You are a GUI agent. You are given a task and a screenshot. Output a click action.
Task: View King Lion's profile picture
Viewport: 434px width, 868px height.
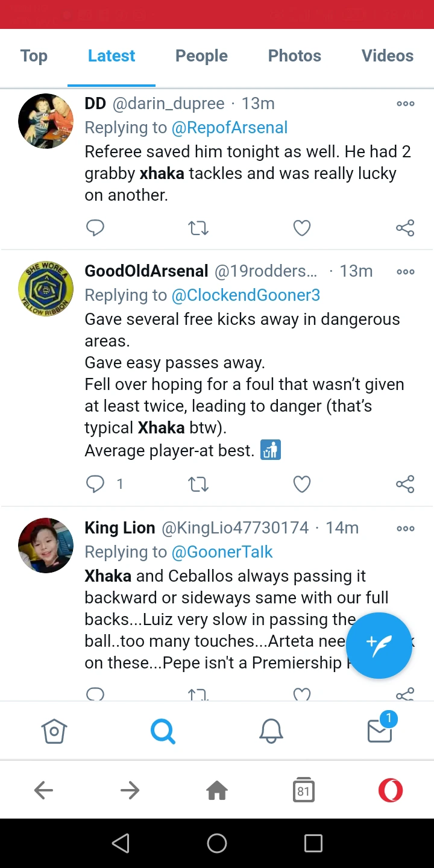click(x=46, y=545)
